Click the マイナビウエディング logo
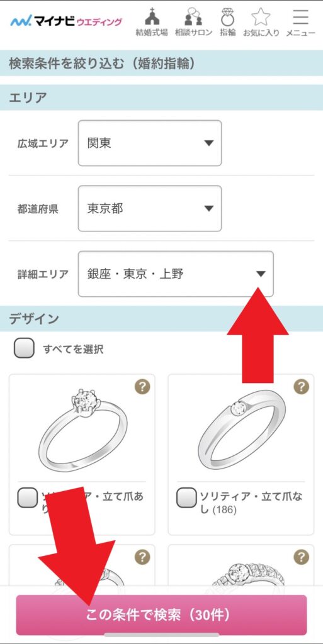 (x=66, y=21)
